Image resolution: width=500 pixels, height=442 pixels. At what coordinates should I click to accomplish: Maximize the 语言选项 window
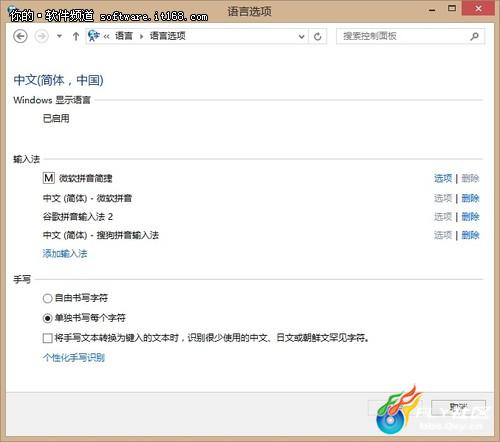click(x=452, y=9)
